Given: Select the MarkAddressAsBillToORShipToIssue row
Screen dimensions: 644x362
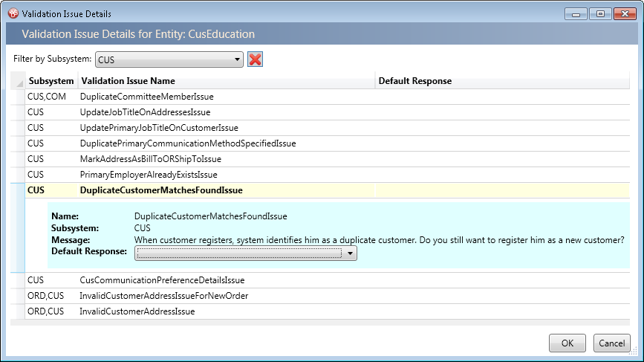Looking at the screenshot, I should pos(150,159).
